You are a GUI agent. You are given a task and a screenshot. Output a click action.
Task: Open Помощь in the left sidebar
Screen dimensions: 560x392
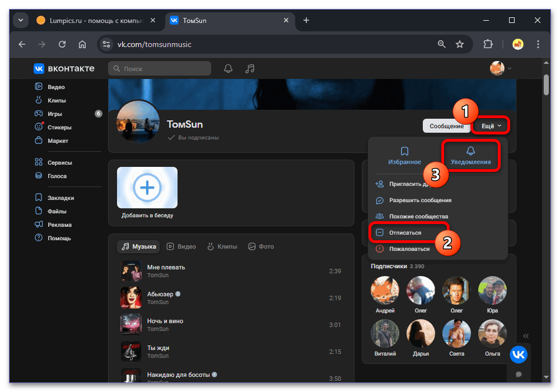[x=53, y=238]
